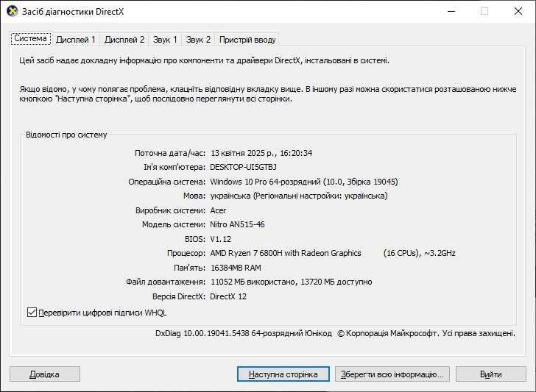Viewport: 536px width, 392px height.
Task: Click the Ім'я комп'ютера label
Action: (x=174, y=168)
